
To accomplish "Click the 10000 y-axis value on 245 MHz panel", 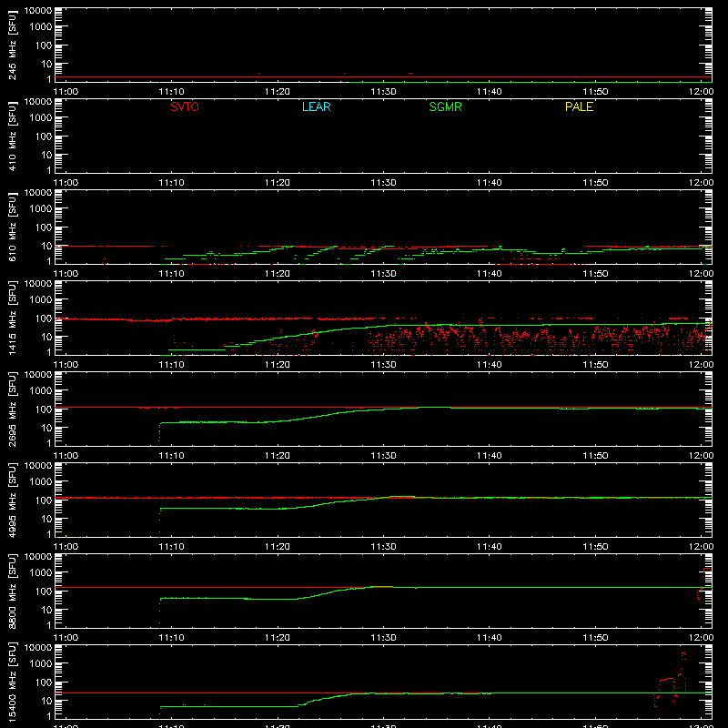I will click(x=38, y=11).
